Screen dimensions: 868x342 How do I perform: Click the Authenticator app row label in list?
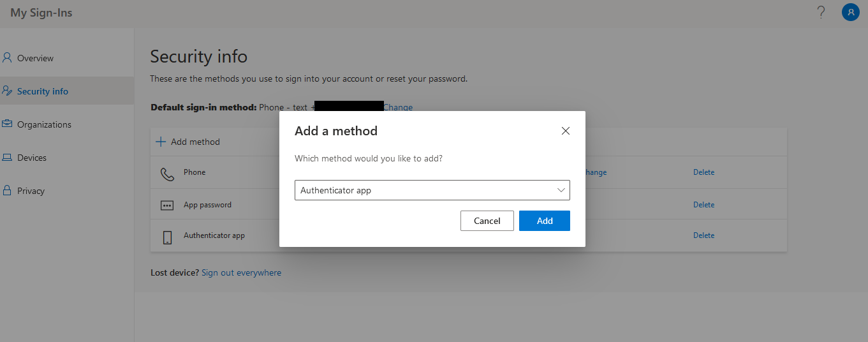pos(214,235)
